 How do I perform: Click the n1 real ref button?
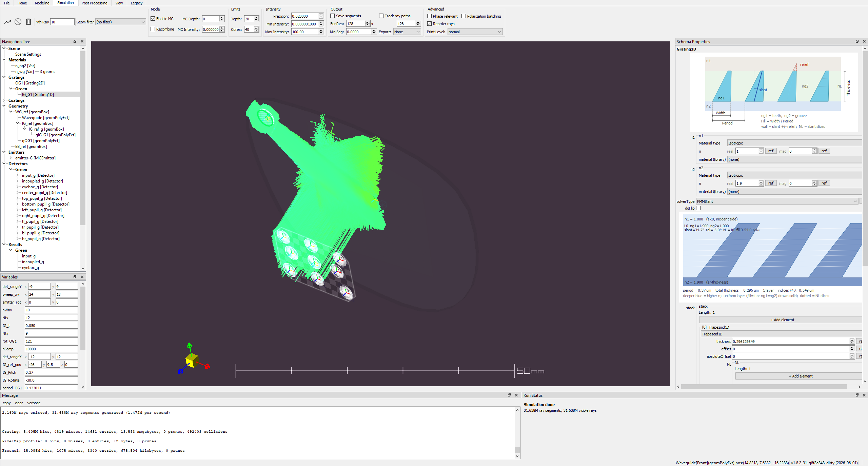click(x=771, y=151)
